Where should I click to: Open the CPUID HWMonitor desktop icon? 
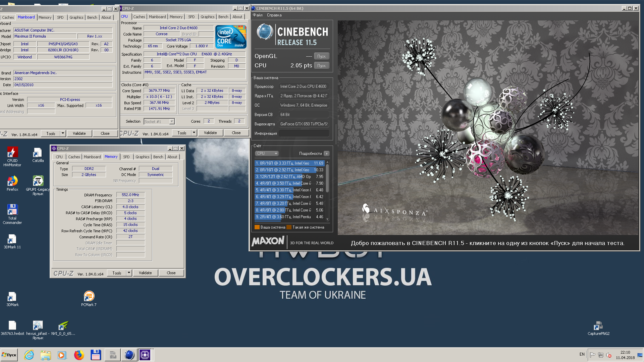pyautogui.click(x=12, y=156)
